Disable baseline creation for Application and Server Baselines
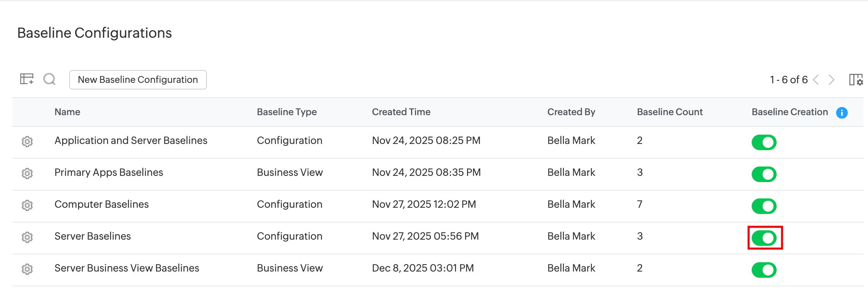This screenshot has height=291, width=868. (x=764, y=142)
